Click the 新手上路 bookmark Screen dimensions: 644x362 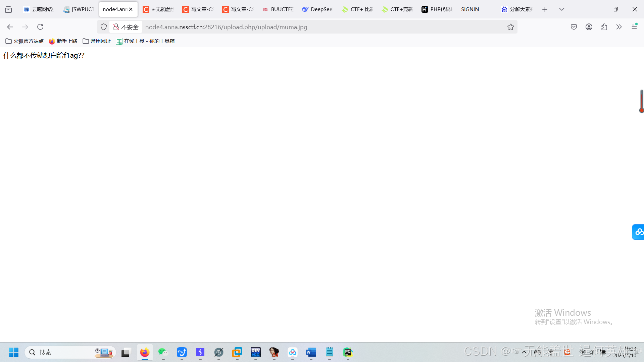click(63, 41)
